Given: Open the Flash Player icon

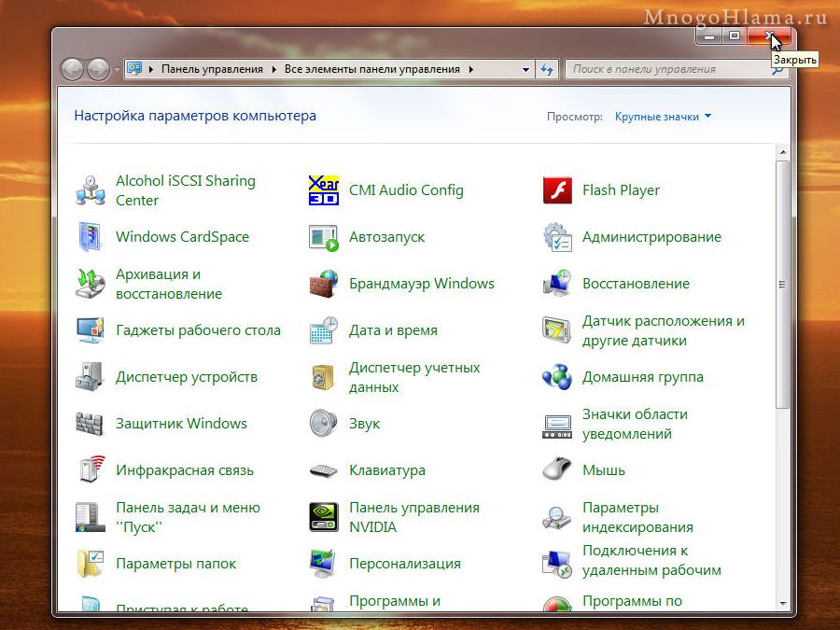Looking at the screenshot, I should click(556, 190).
